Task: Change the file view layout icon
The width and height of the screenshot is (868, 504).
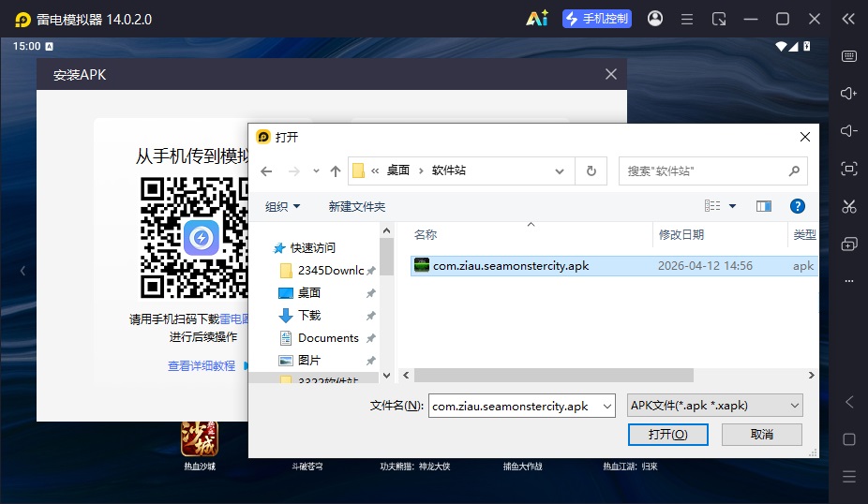Action: click(x=712, y=206)
